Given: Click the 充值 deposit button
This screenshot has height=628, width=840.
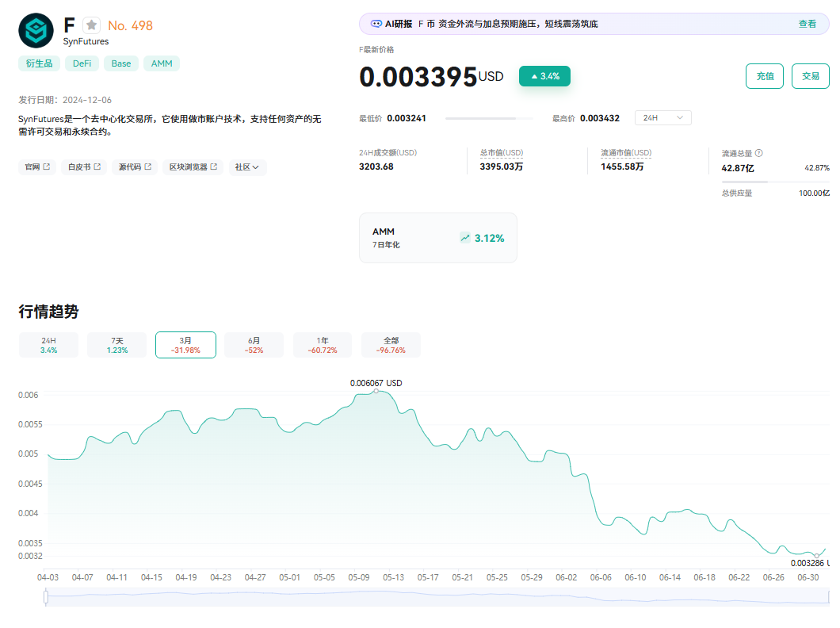Looking at the screenshot, I should 765,76.
